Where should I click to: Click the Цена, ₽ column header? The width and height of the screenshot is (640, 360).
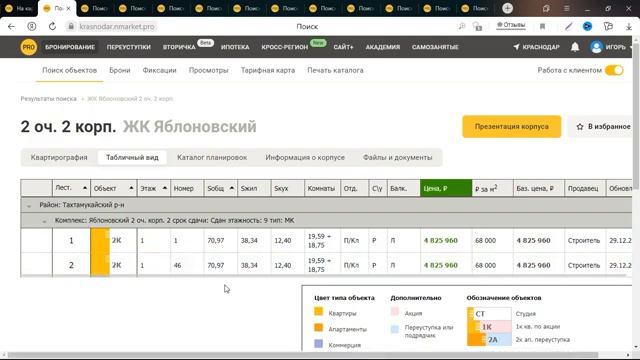pos(446,188)
